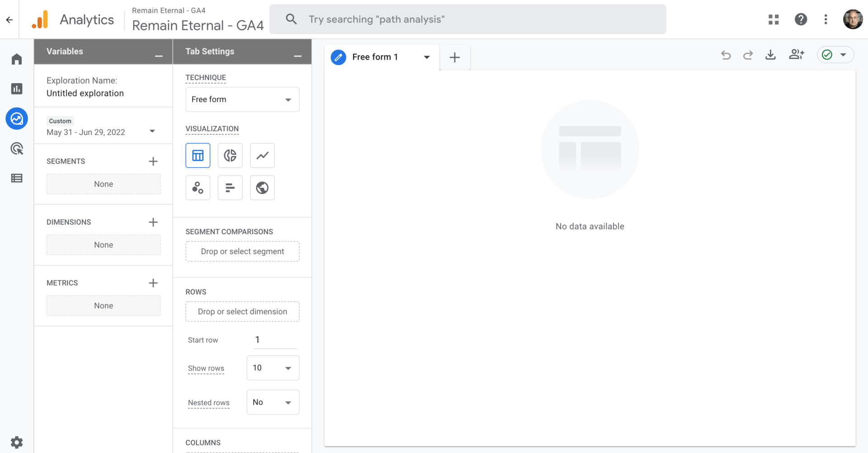This screenshot has height=453, width=868.
Task: Select the Donut chart visualization
Action: (230, 156)
